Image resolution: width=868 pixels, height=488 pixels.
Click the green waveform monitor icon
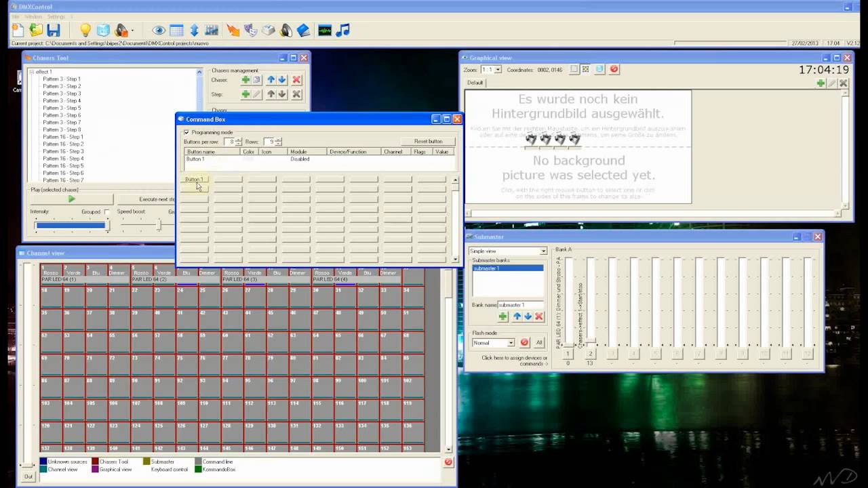pyautogui.click(x=325, y=30)
